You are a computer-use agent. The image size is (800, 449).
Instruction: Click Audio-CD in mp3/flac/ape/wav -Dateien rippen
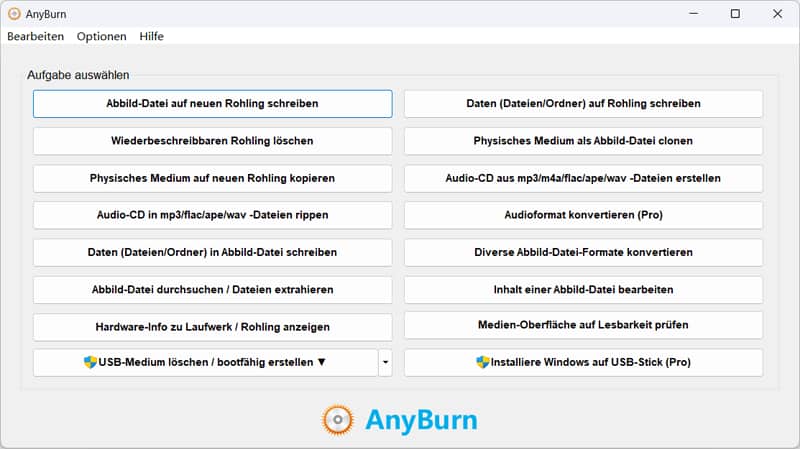[212, 215]
